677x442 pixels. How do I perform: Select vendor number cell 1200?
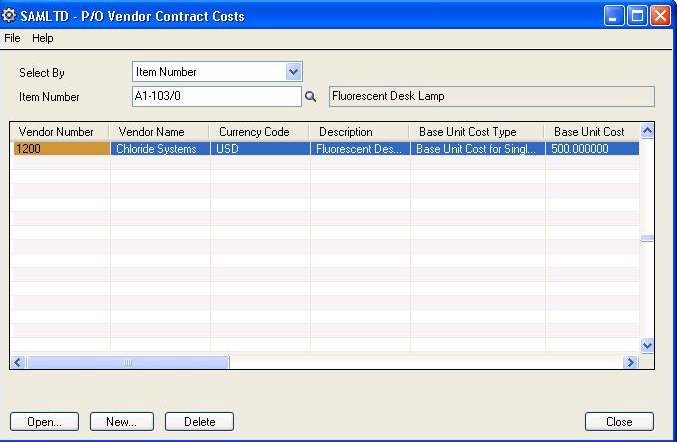[x=61, y=148]
